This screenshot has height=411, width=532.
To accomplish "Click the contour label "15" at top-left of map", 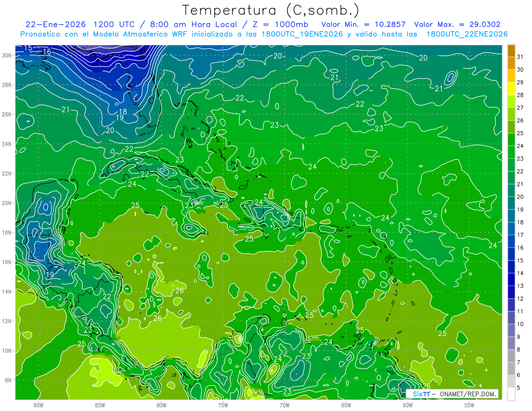I will [28, 48].
